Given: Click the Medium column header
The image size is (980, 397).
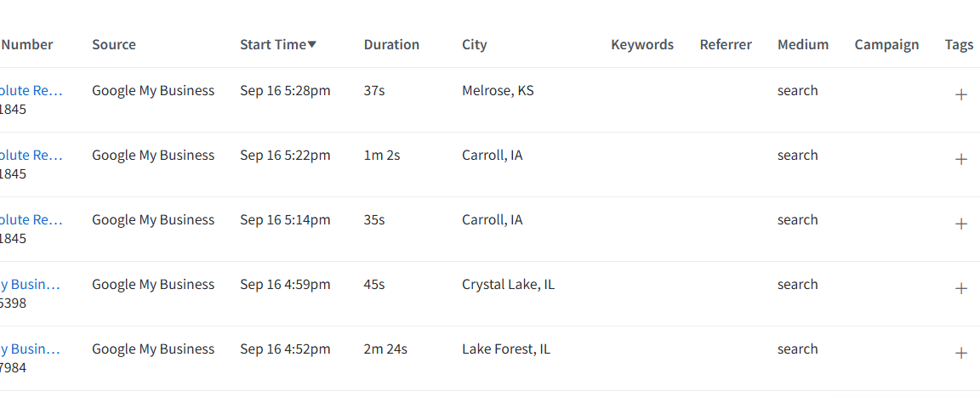Looking at the screenshot, I should [803, 44].
